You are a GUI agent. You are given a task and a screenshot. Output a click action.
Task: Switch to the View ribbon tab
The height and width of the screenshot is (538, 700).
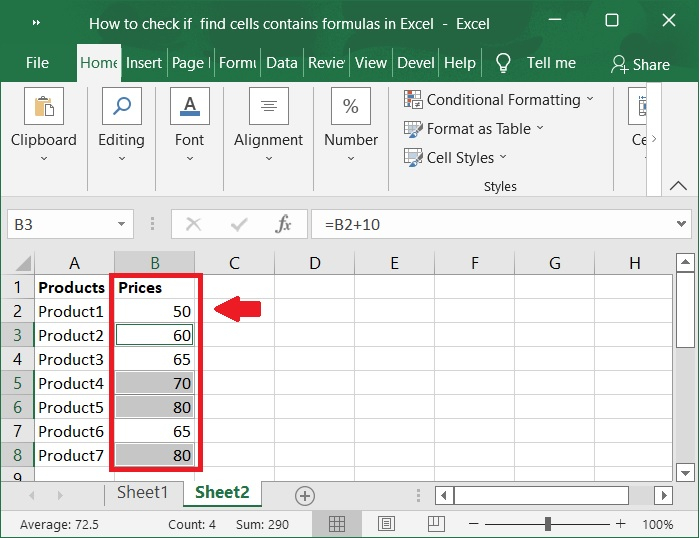(371, 63)
